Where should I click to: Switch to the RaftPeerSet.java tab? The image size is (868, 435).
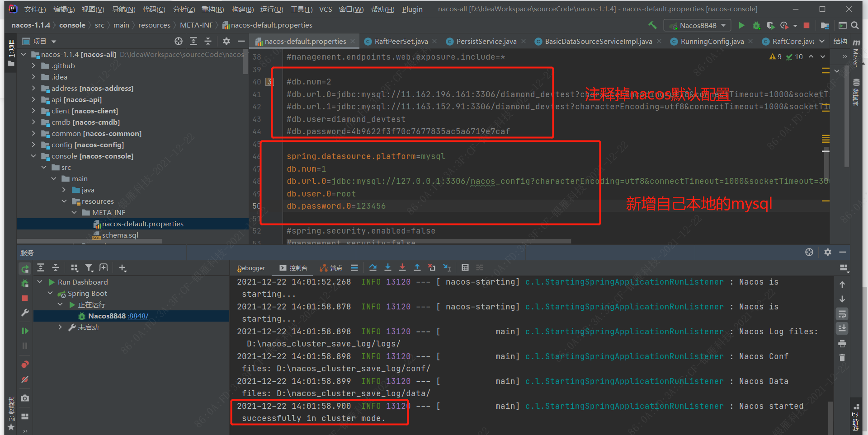tap(400, 41)
